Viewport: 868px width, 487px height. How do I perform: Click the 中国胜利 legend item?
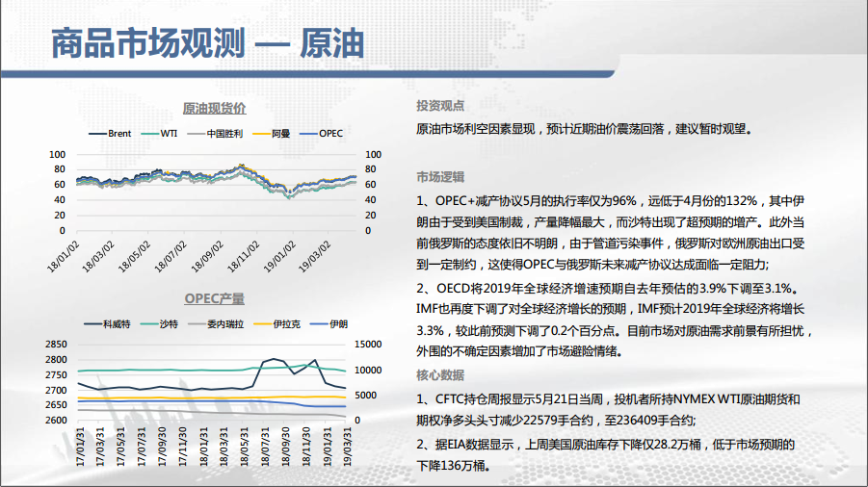215,134
